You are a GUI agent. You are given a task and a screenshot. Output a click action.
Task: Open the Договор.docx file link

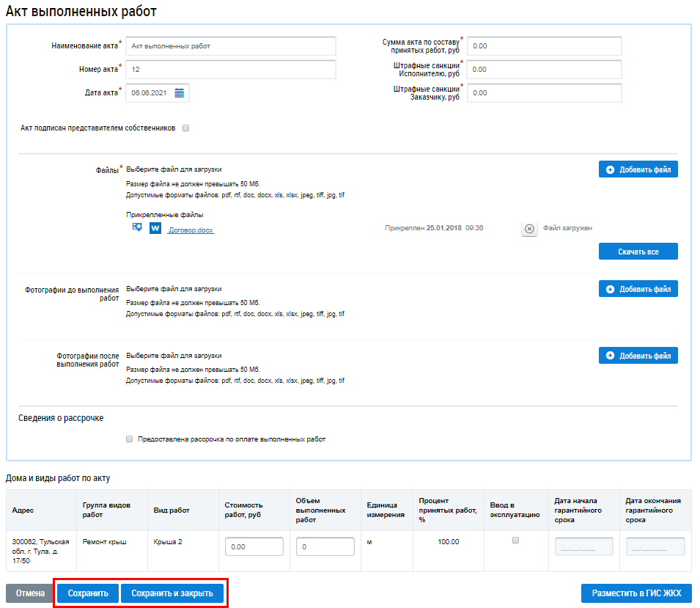(x=191, y=230)
